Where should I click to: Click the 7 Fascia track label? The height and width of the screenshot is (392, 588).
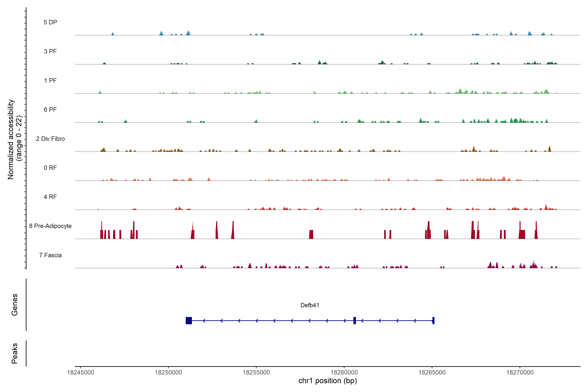point(50,255)
